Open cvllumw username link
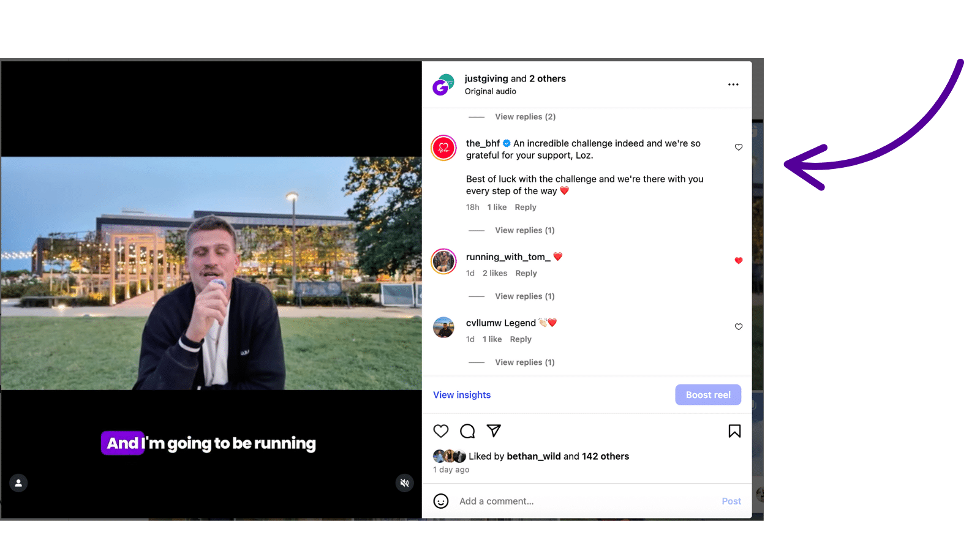Viewport: 980px width, 551px height. 483,323
